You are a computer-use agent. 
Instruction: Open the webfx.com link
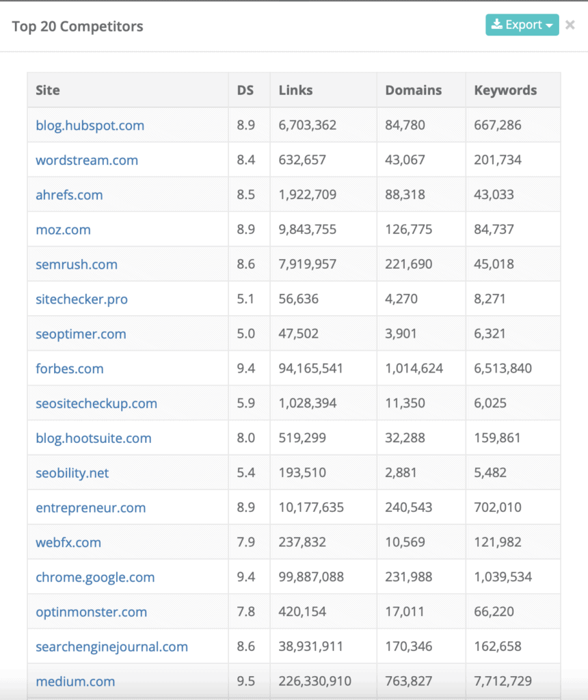[x=68, y=543]
